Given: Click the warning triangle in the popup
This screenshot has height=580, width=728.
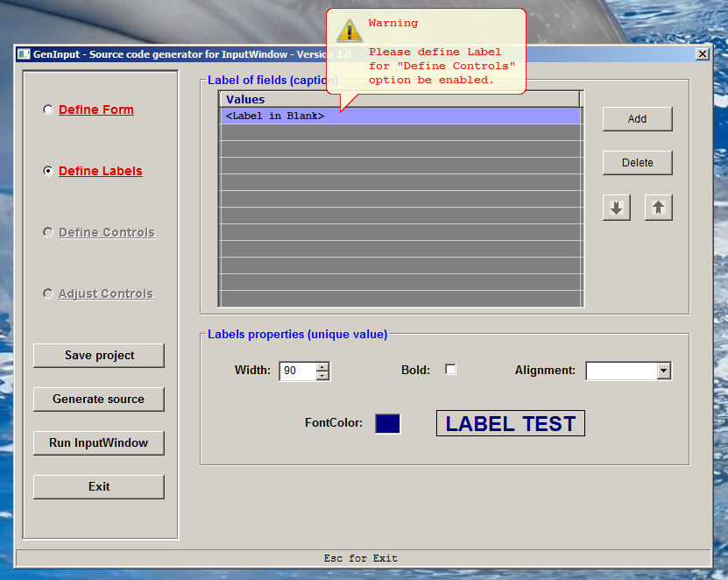Looking at the screenshot, I should click(x=349, y=30).
